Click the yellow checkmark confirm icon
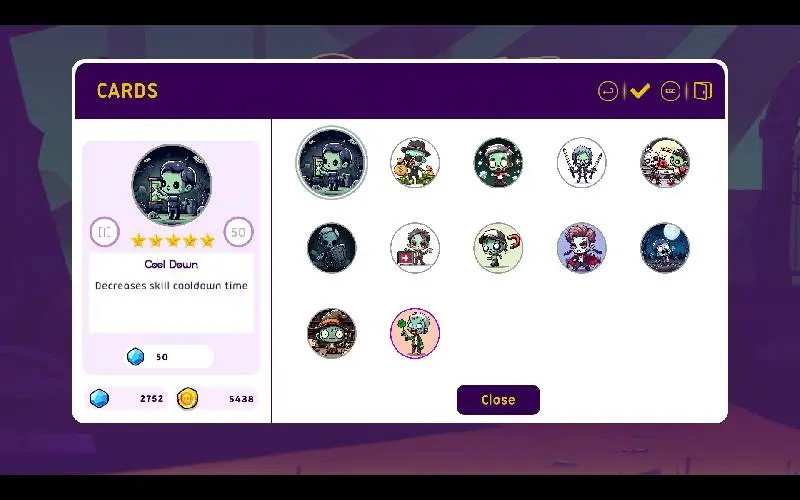The image size is (800, 500). [x=640, y=91]
